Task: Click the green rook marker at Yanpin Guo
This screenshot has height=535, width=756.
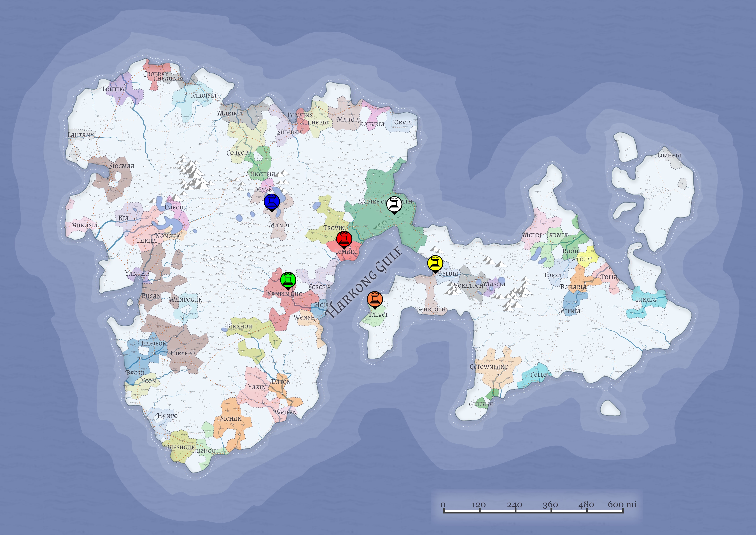Action: click(288, 280)
